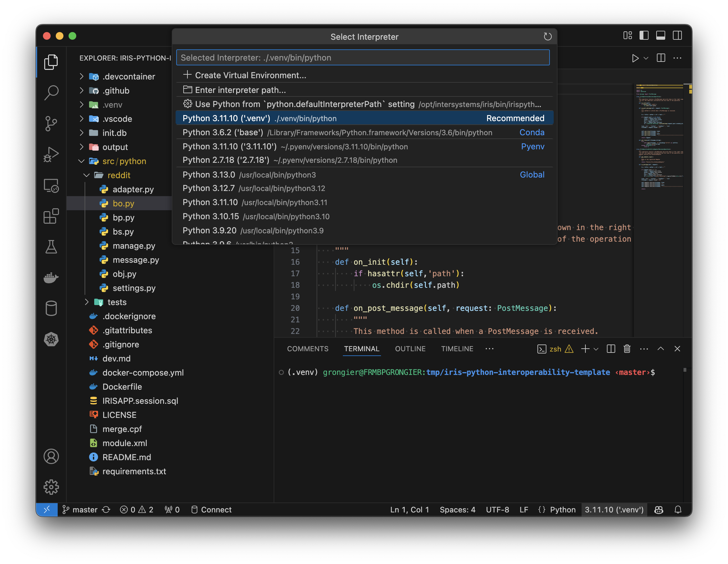Image resolution: width=728 pixels, height=564 pixels.
Task: Open the Explorer view in activity bar
Action: pyautogui.click(x=51, y=62)
